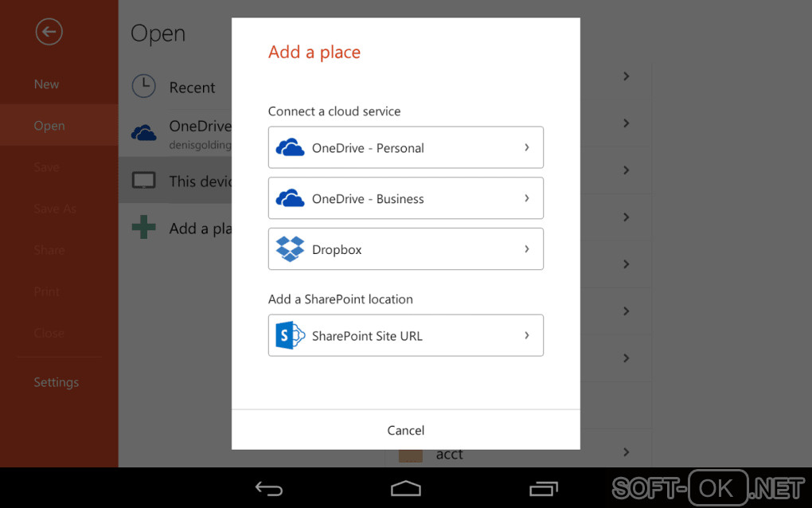Tap the back arrow circle icon
The height and width of the screenshot is (508, 812).
[49, 32]
